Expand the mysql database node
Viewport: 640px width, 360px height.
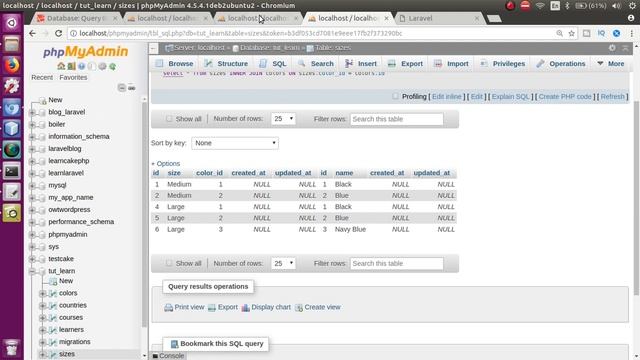[33, 185]
